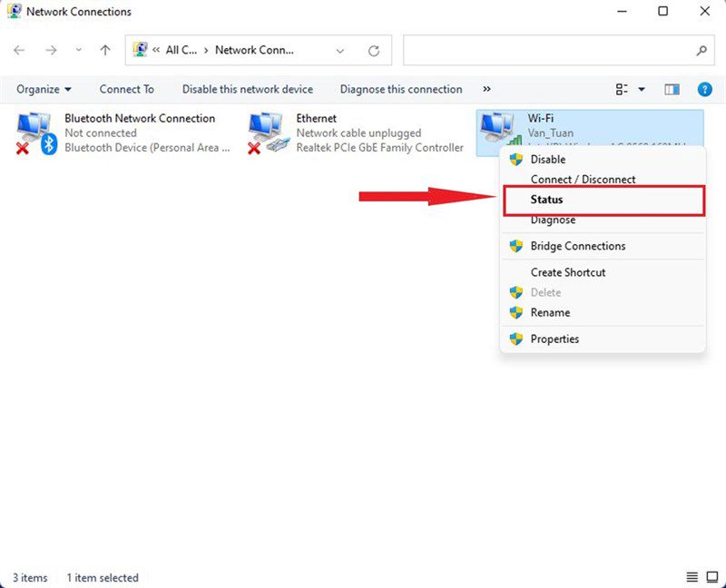Click the shield icon beside Bridge Connections
The height and width of the screenshot is (588, 726).
pyautogui.click(x=515, y=246)
